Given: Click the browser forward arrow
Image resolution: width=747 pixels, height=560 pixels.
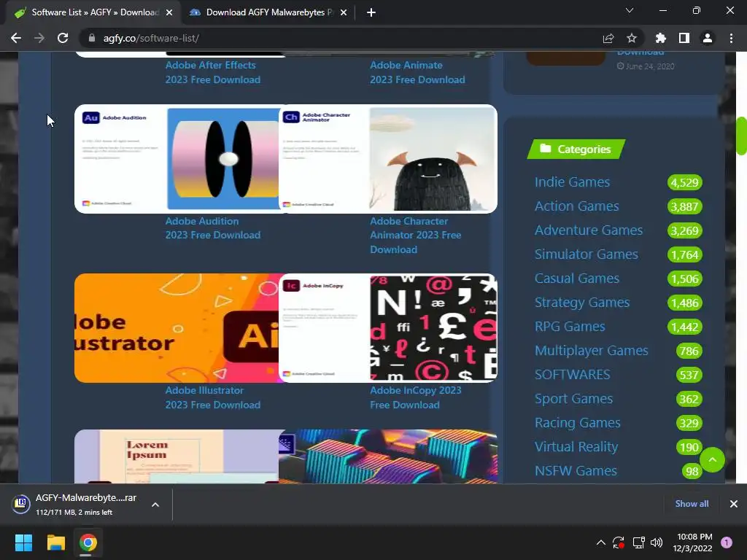Looking at the screenshot, I should [x=39, y=38].
